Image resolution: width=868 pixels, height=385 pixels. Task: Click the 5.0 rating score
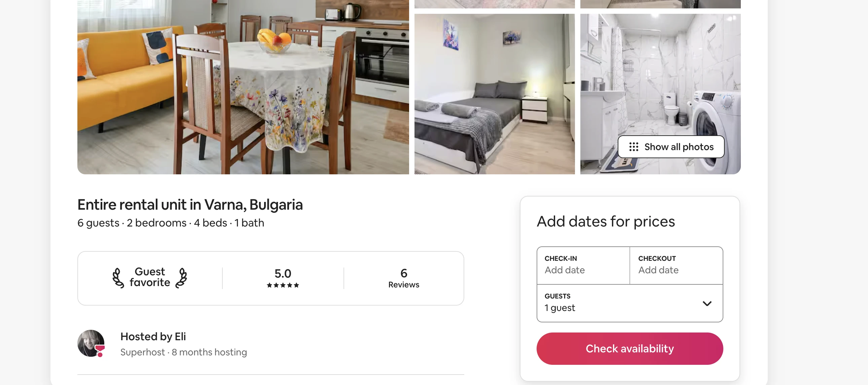click(283, 273)
